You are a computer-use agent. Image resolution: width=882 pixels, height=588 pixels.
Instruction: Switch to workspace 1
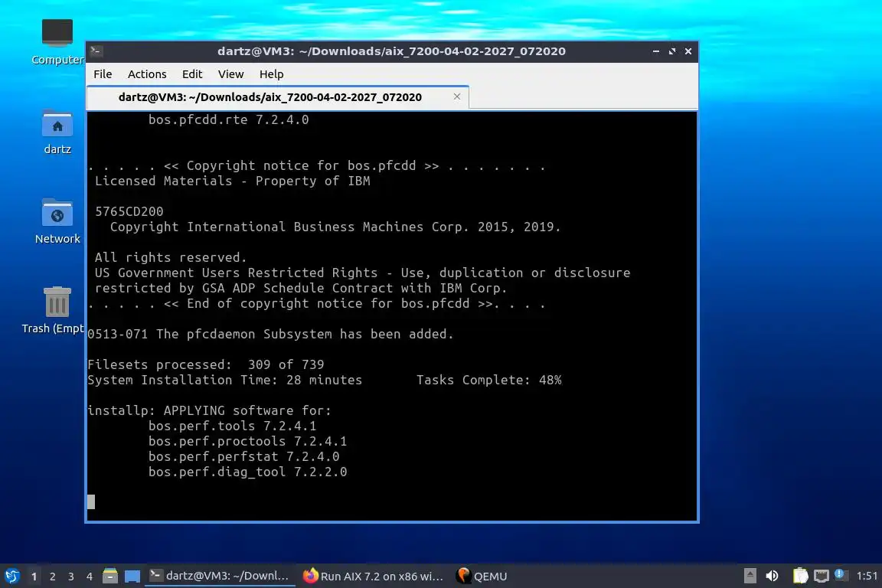[x=34, y=577]
